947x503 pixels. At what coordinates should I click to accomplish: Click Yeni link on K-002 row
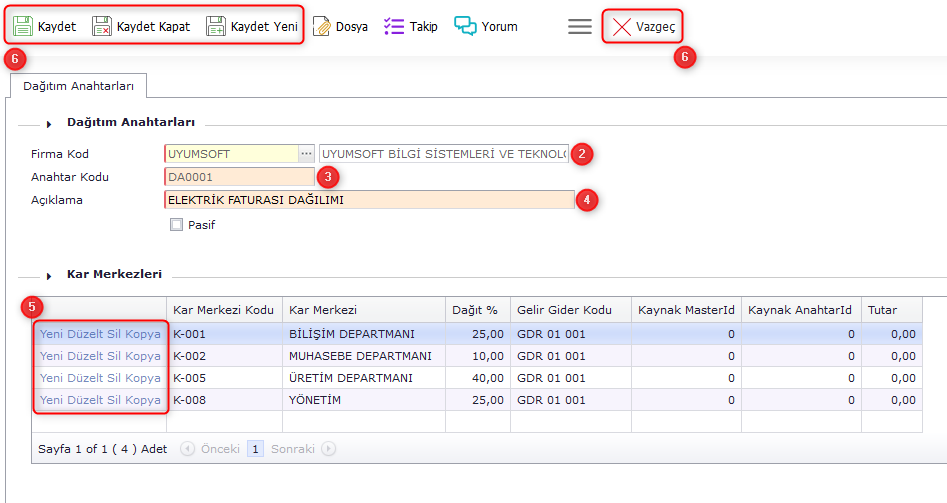53,356
